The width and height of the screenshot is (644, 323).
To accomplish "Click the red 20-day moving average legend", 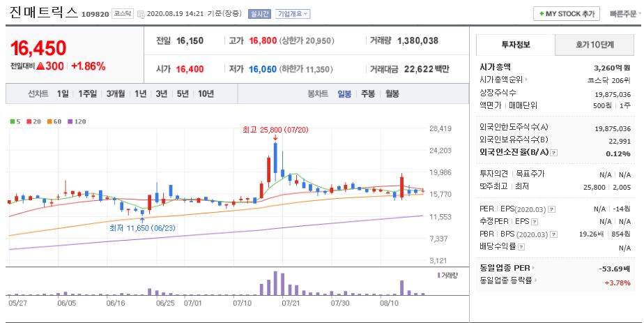I will pyautogui.click(x=34, y=121).
